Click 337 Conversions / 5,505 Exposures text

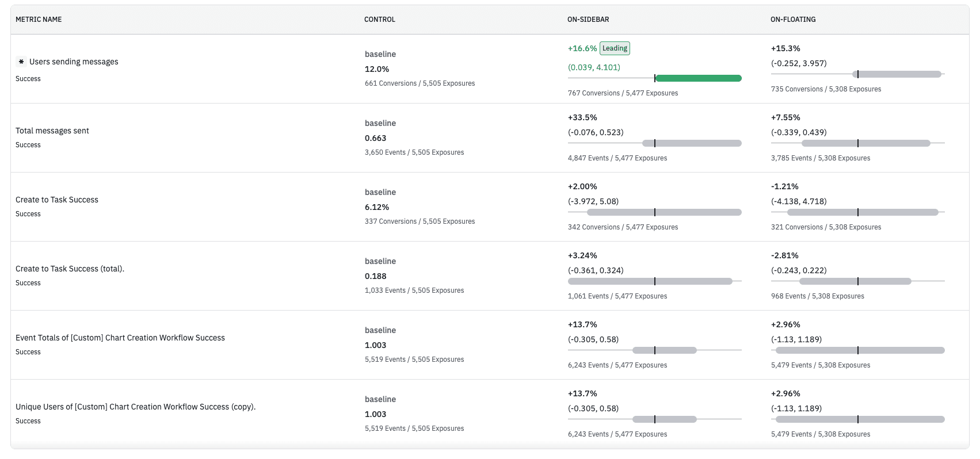[420, 221]
